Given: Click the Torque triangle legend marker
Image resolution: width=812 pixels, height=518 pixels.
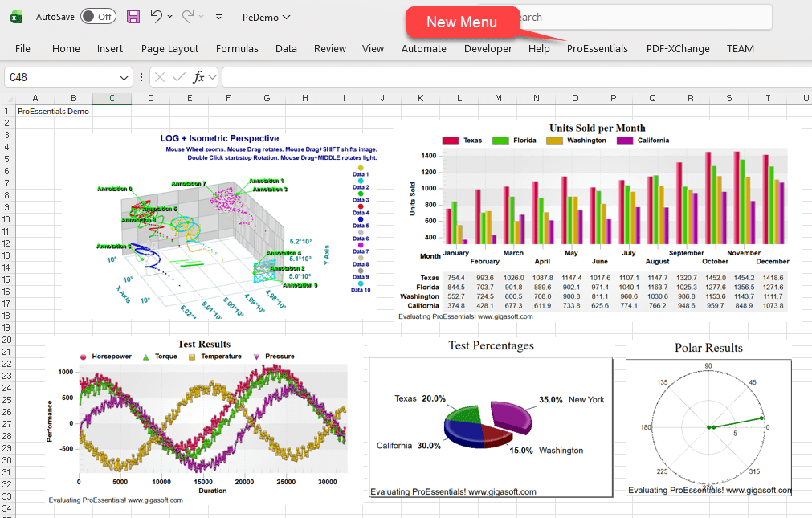Looking at the screenshot, I should click(x=145, y=357).
